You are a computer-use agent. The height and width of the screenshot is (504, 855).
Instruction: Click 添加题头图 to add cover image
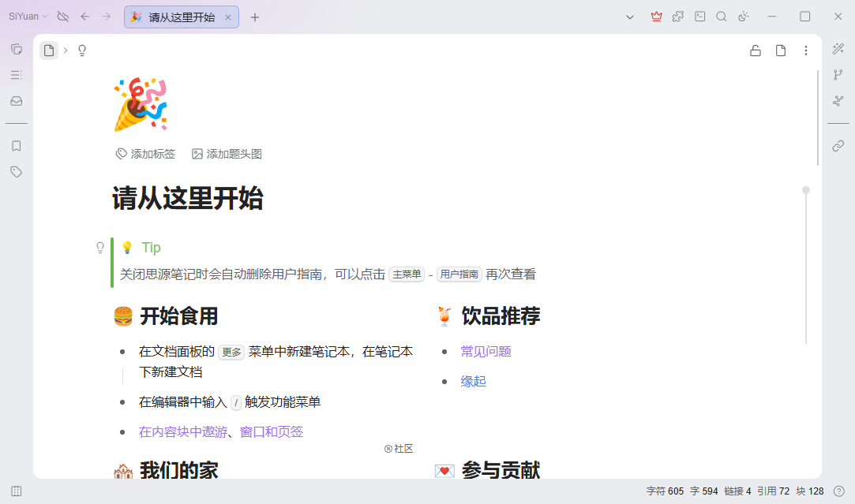click(x=227, y=154)
